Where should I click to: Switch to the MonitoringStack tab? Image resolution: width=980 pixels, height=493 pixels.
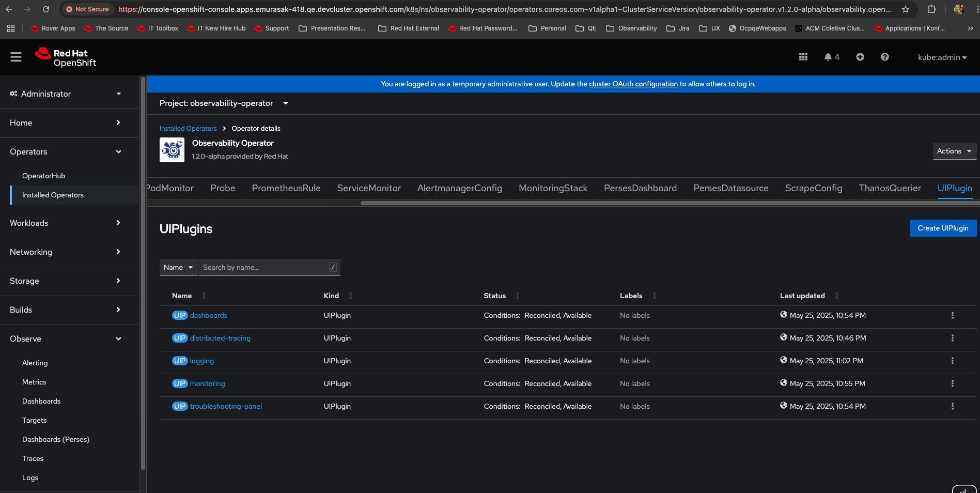click(x=553, y=188)
